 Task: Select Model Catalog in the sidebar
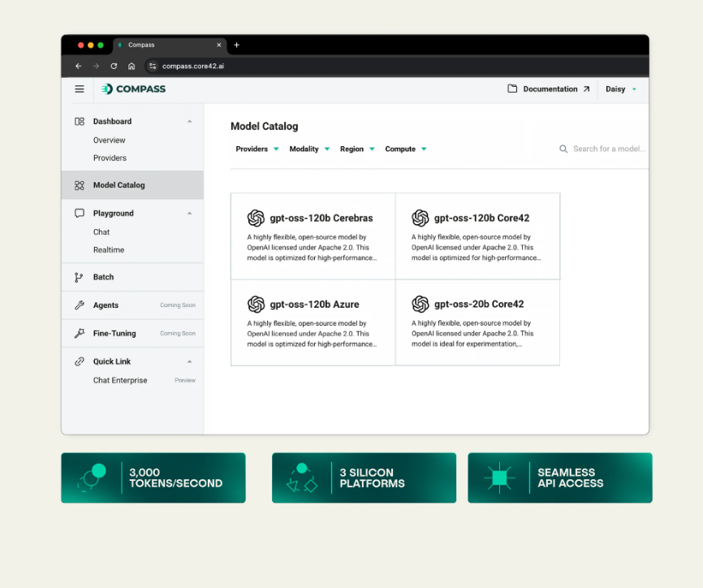tap(119, 185)
